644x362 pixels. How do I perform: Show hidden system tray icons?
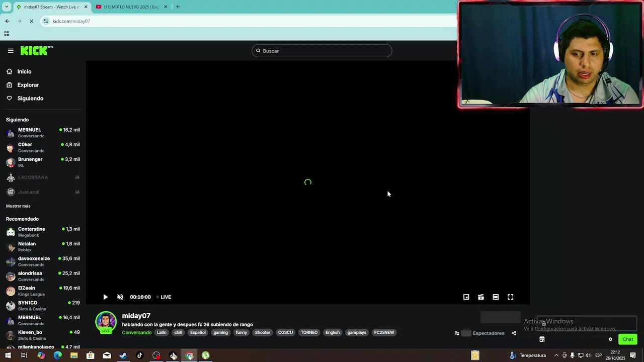pyautogui.click(x=556, y=355)
